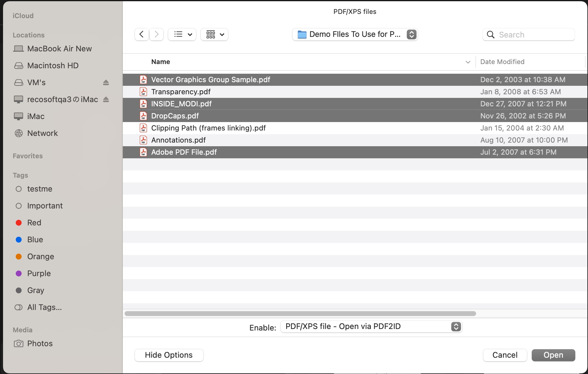
Task: Select the testme tag circle
Action: (19, 189)
